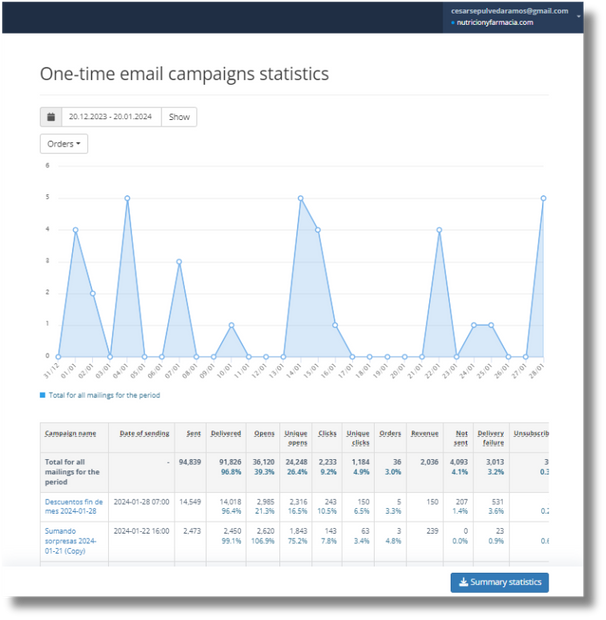Click the date range input field
The image size is (606, 620).
click(111, 117)
